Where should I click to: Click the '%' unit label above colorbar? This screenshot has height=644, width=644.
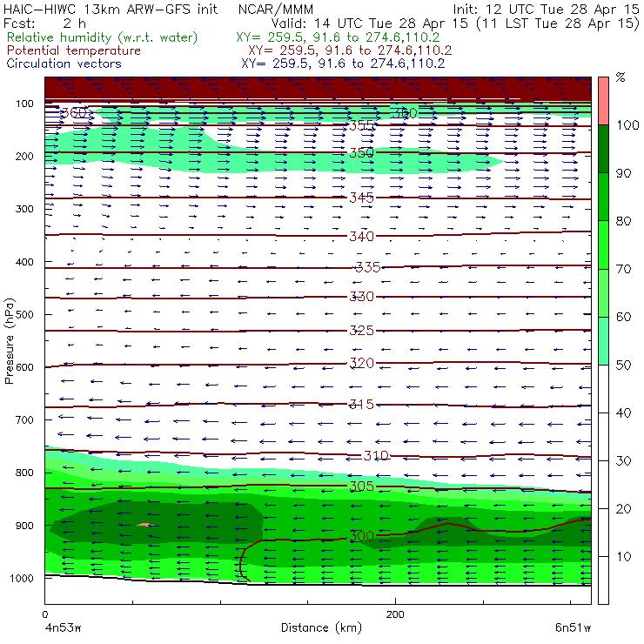click(x=621, y=77)
